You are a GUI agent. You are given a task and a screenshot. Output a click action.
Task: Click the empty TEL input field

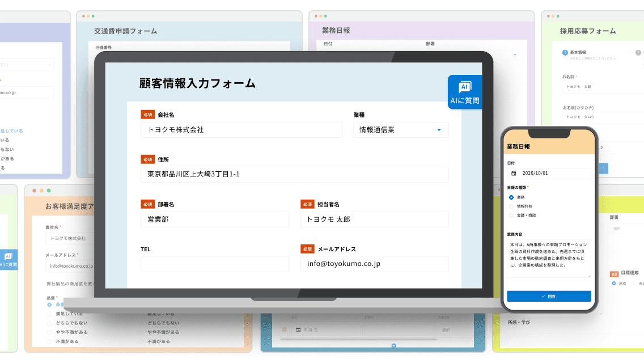click(x=215, y=264)
